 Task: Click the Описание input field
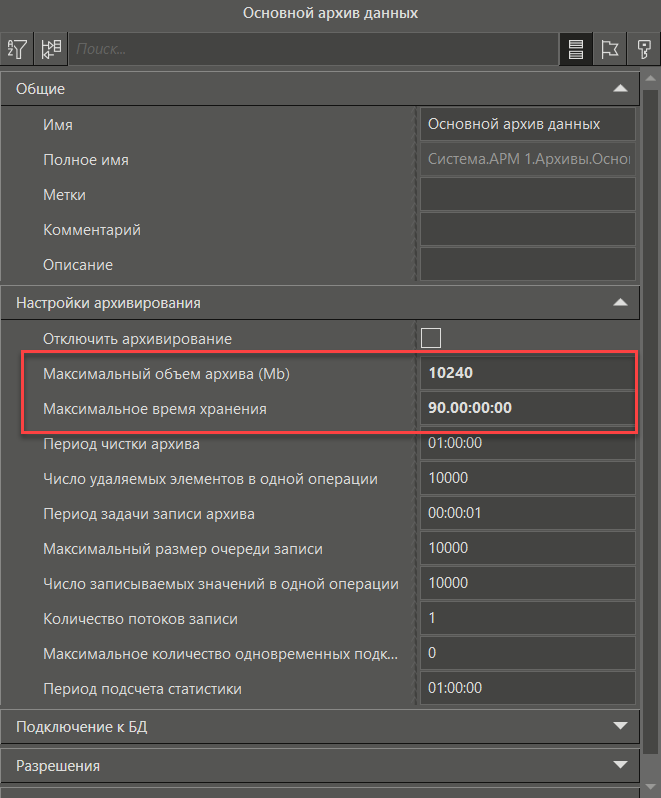tap(527, 265)
